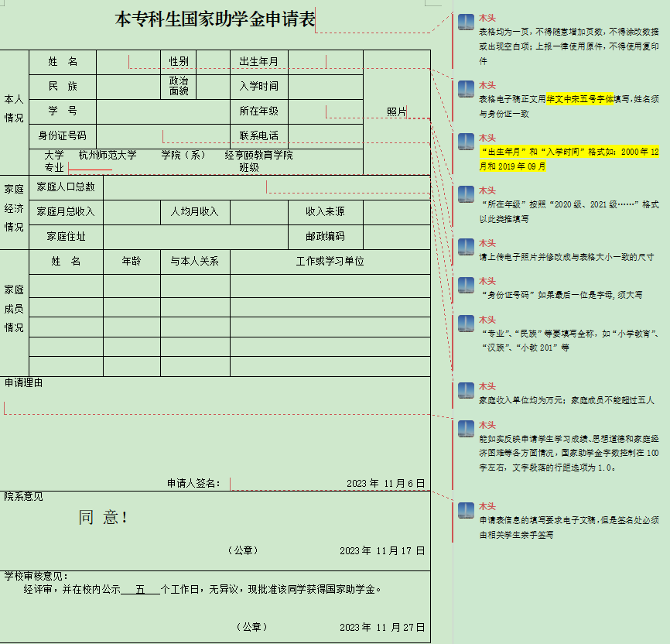Click avatar icon beside the 华文中宋五号字体 comment
This screenshot has width=670, height=644.
pyautogui.click(x=466, y=88)
